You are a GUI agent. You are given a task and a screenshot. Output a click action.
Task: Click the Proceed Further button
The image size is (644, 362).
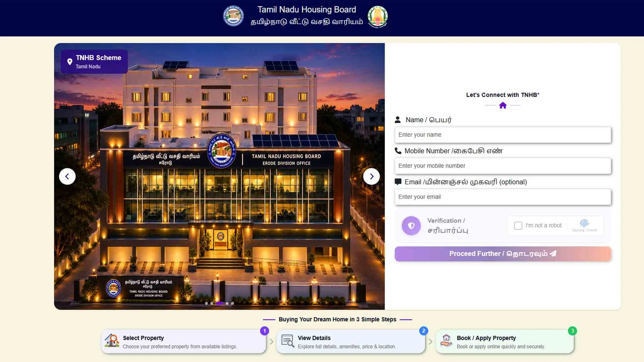503,254
